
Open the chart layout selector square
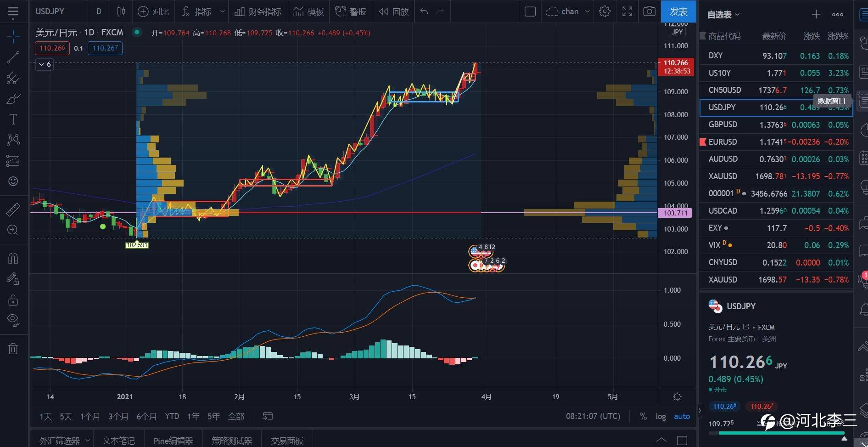(x=530, y=11)
